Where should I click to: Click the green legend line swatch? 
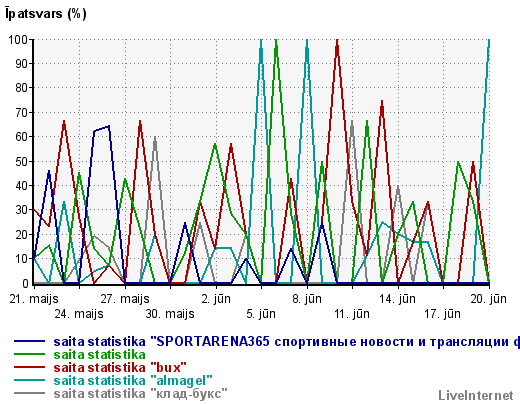pyautogui.click(x=29, y=354)
